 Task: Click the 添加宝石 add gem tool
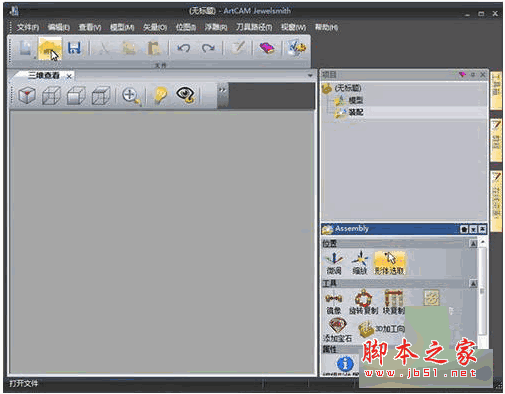pos(337,330)
